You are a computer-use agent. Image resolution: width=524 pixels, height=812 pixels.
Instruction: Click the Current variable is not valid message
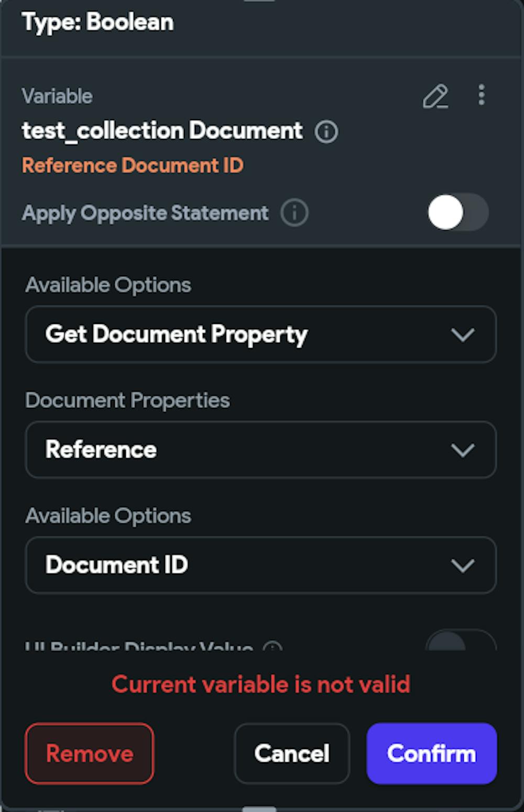pyautogui.click(x=261, y=685)
